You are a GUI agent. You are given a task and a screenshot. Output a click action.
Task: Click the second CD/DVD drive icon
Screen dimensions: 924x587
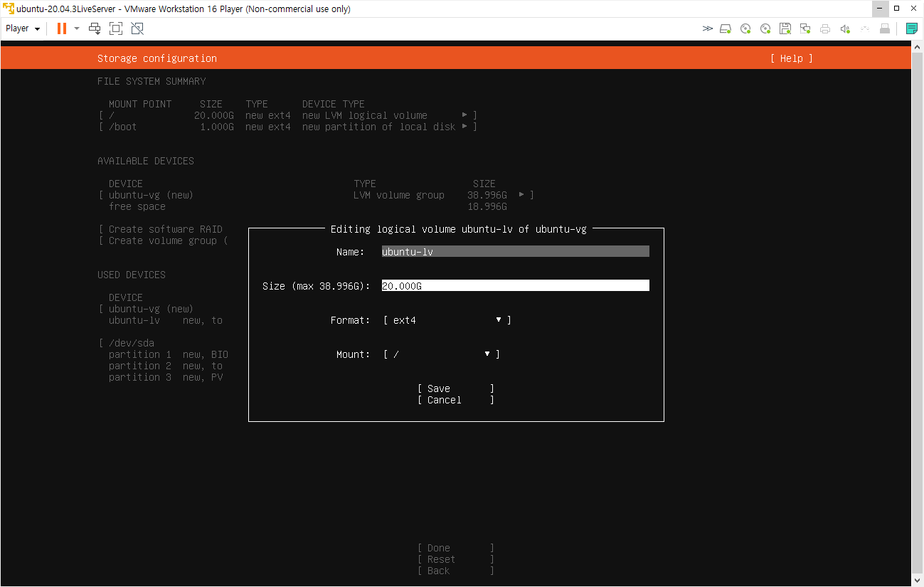(765, 28)
